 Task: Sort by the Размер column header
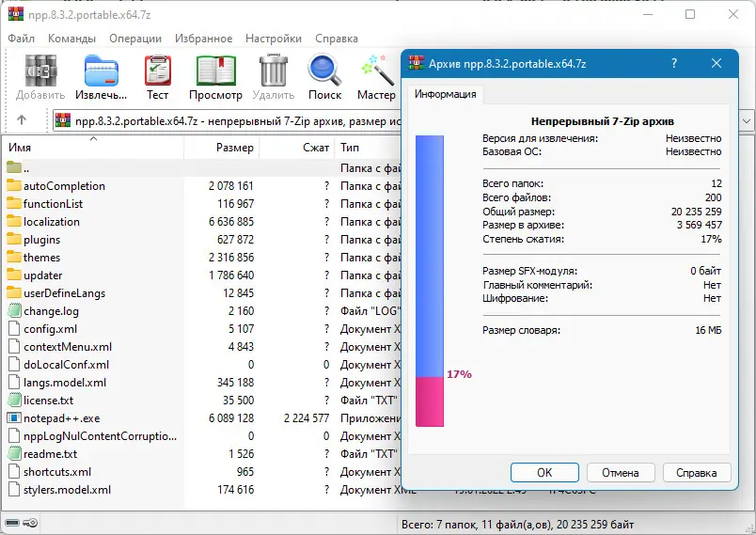point(222,148)
